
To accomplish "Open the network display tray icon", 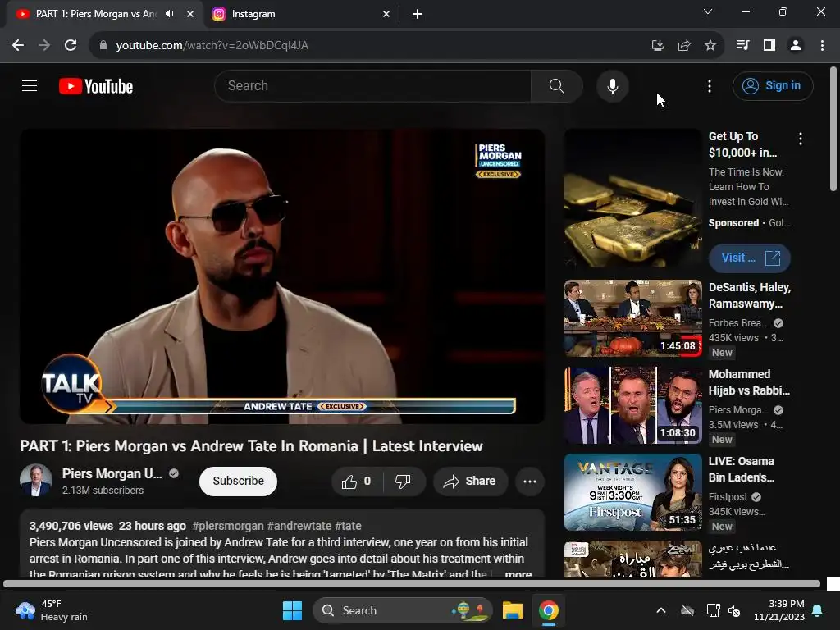I will [x=713, y=610].
